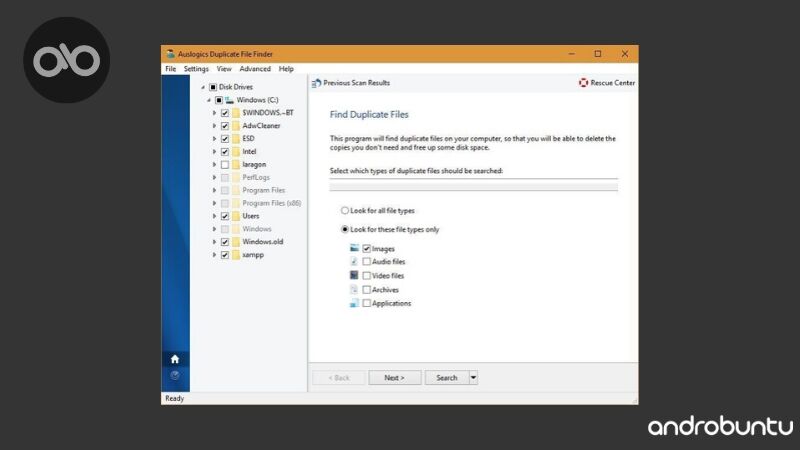Viewport: 800px width, 450px height.
Task: Open the Search button dropdown arrow
Action: pos(473,378)
